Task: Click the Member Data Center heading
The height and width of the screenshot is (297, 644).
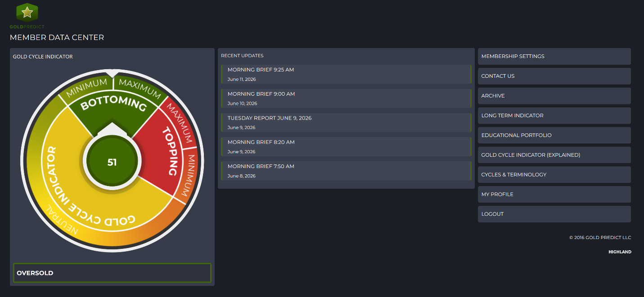Action: tap(57, 38)
